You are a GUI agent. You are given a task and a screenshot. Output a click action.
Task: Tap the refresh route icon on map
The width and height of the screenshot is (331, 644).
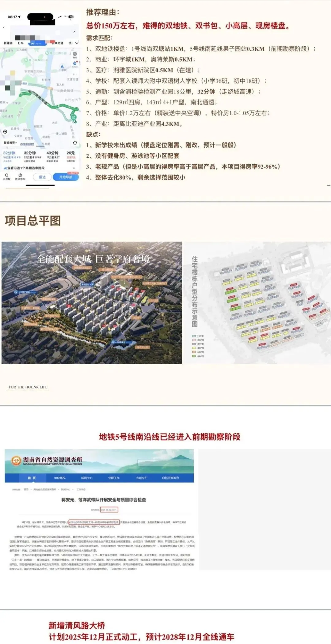click(75, 143)
